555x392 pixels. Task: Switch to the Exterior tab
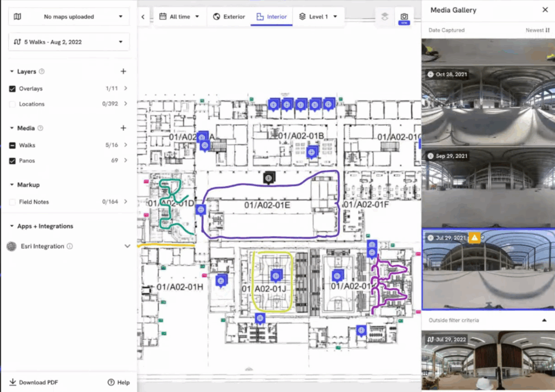tap(229, 17)
